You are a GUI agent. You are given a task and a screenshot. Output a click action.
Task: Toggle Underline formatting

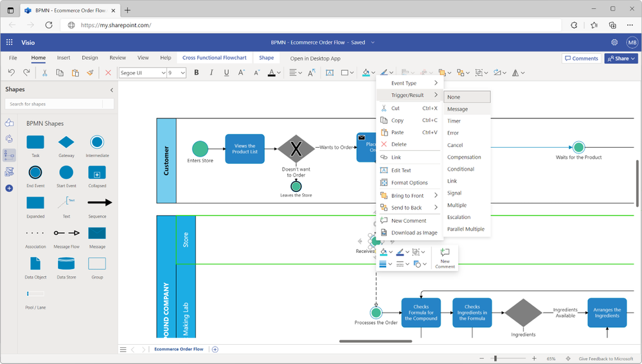226,73
